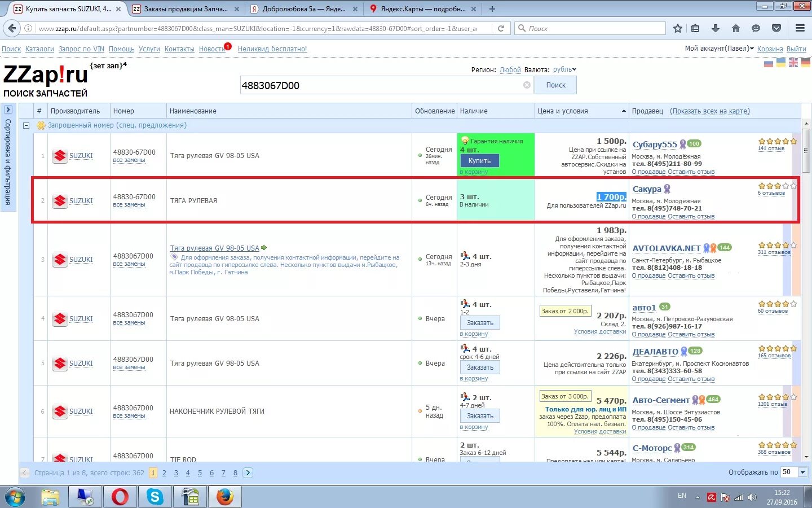Open the Firefox hamburger menu
The image size is (812, 508).
800,28
